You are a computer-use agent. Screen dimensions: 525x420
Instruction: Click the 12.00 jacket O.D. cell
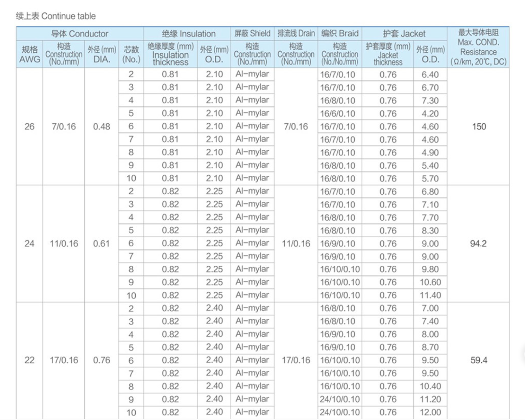(430, 412)
